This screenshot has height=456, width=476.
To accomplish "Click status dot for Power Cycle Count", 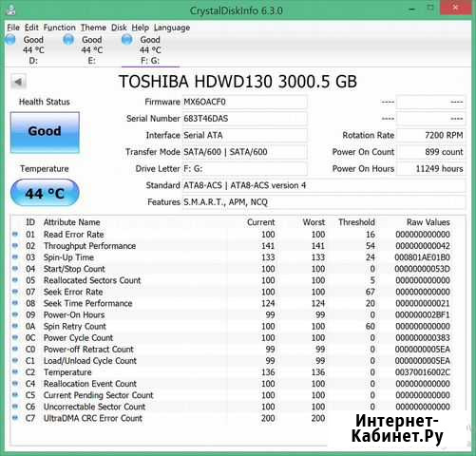I will click(15, 337).
